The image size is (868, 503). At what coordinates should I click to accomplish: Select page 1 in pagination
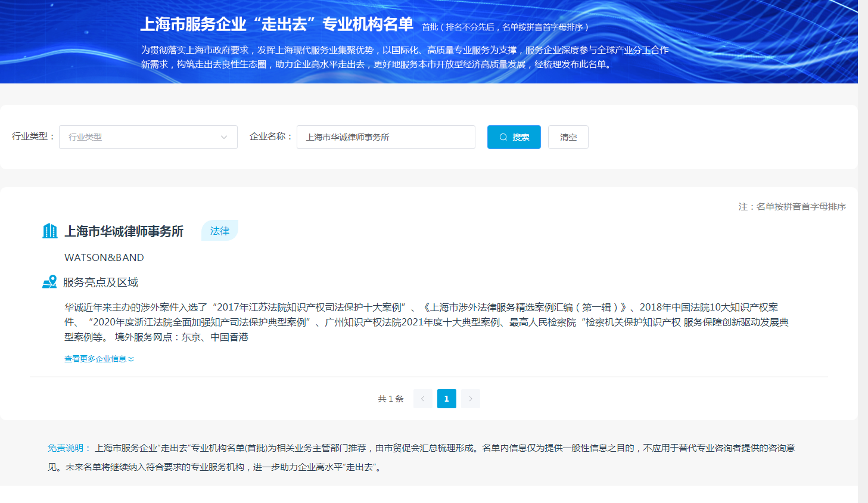pos(447,399)
